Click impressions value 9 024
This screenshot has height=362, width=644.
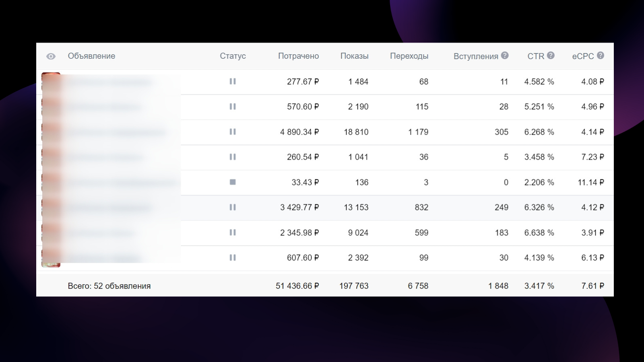tap(358, 232)
